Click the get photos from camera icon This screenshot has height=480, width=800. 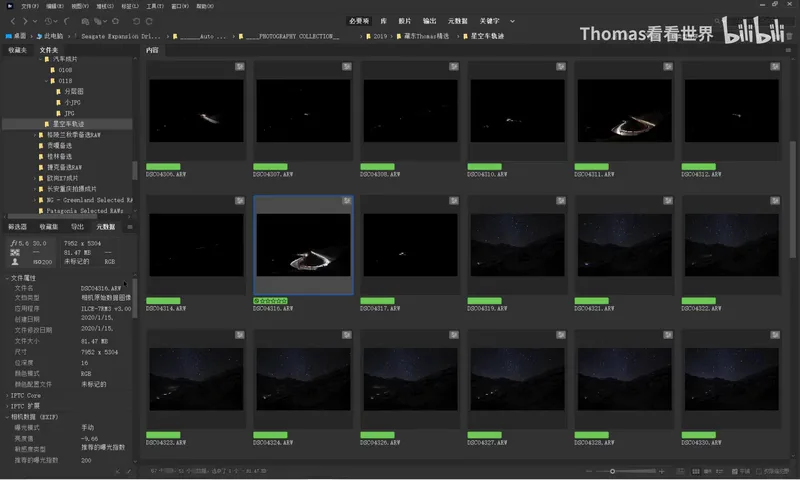[x=85, y=21]
